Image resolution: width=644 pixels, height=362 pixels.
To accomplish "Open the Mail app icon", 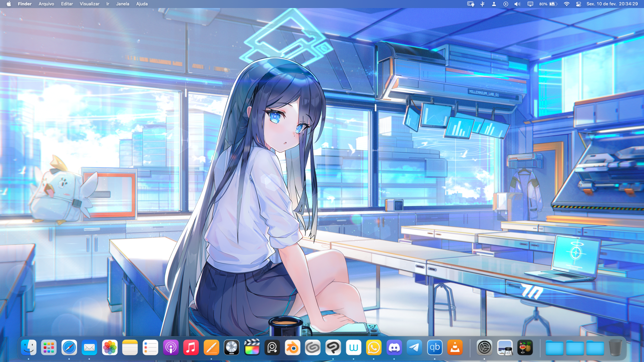I will (89, 348).
